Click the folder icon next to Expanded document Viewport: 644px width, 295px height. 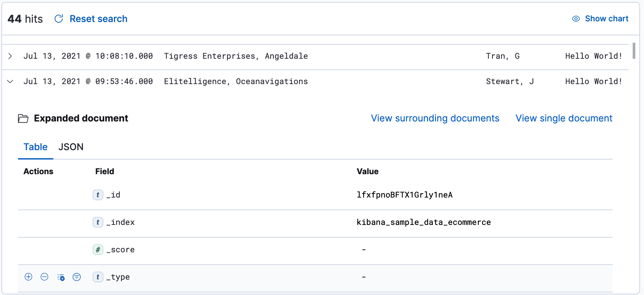click(x=23, y=118)
